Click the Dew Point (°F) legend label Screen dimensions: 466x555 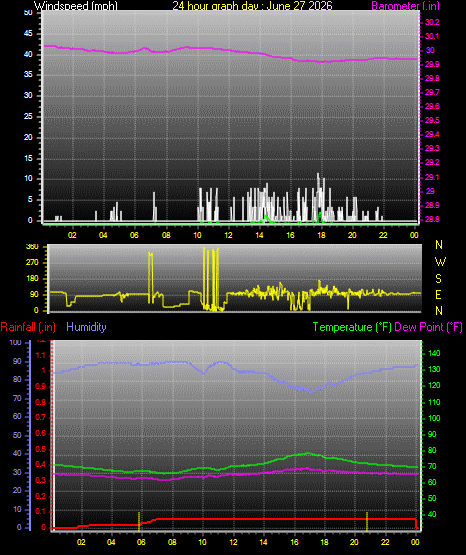(428, 327)
